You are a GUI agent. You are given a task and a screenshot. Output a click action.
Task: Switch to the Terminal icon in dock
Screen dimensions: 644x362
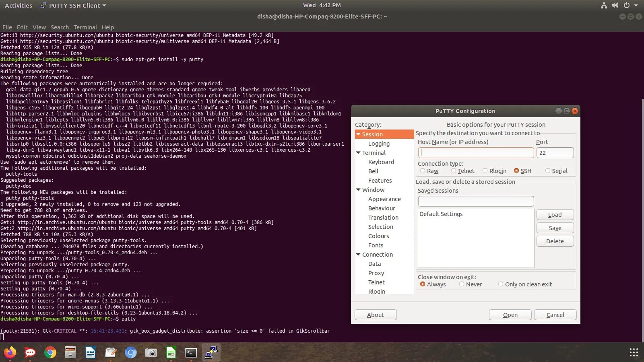(x=191, y=353)
